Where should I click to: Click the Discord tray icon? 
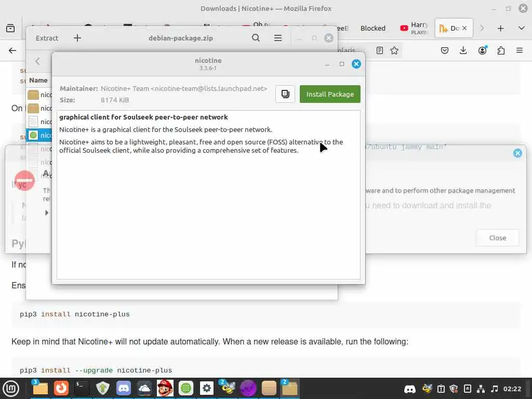tap(410, 389)
